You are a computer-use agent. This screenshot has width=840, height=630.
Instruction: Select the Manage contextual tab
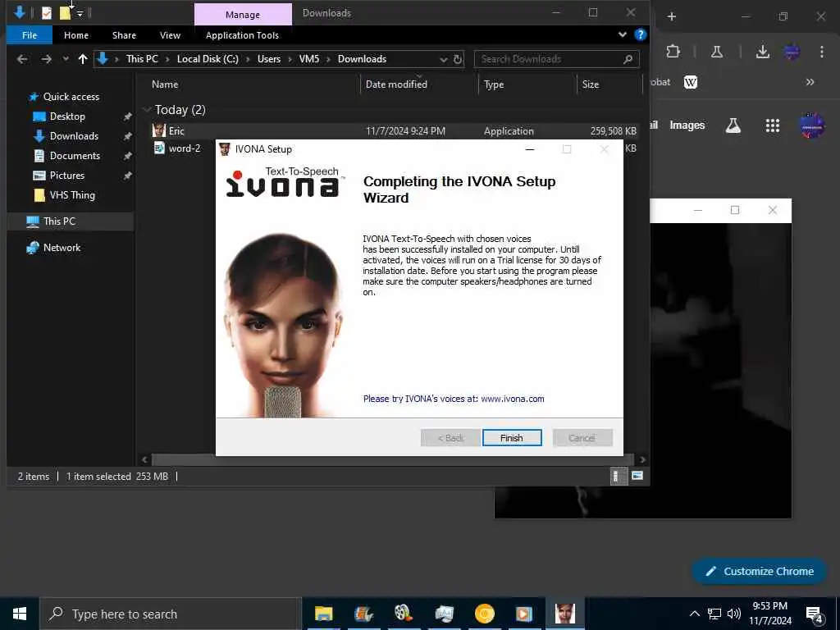(x=243, y=15)
